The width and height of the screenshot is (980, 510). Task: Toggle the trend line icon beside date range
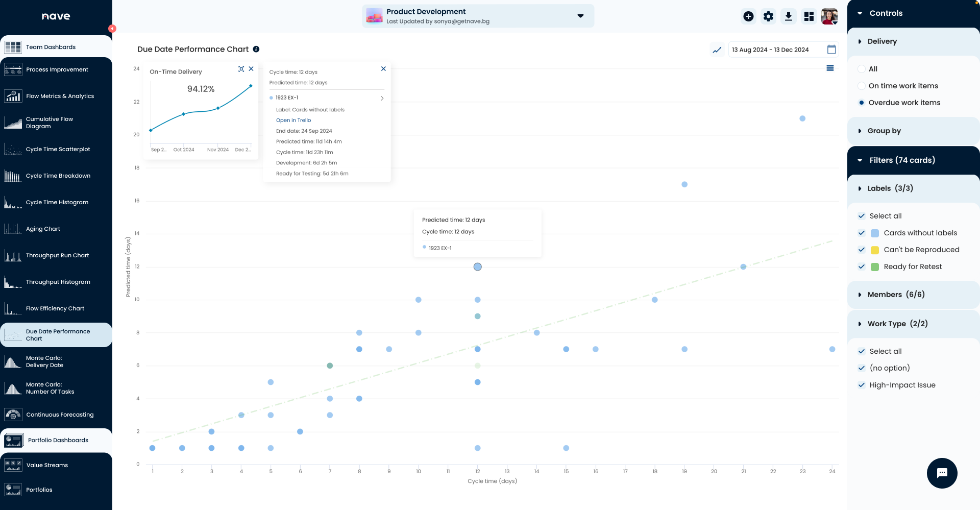tap(717, 50)
